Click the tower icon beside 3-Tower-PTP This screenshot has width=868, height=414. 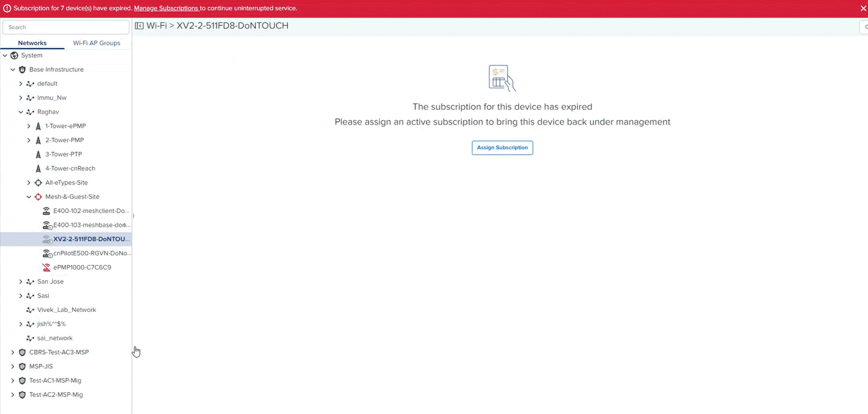[x=38, y=154]
